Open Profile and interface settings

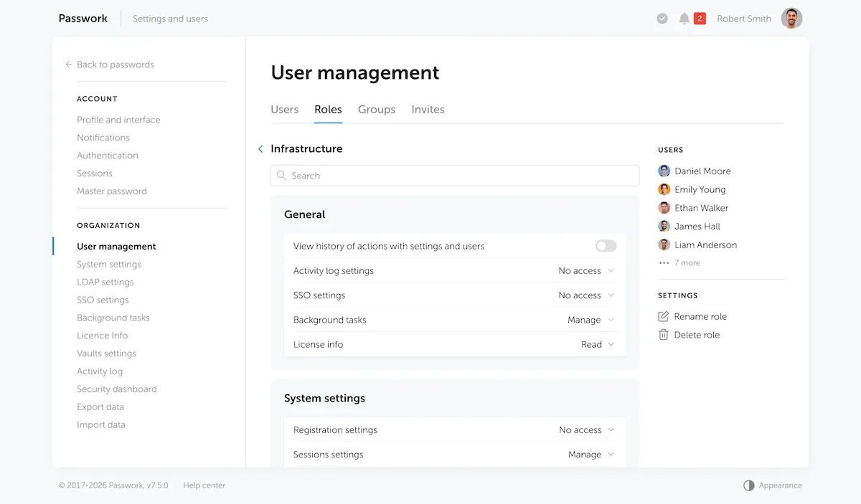coord(118,120)
